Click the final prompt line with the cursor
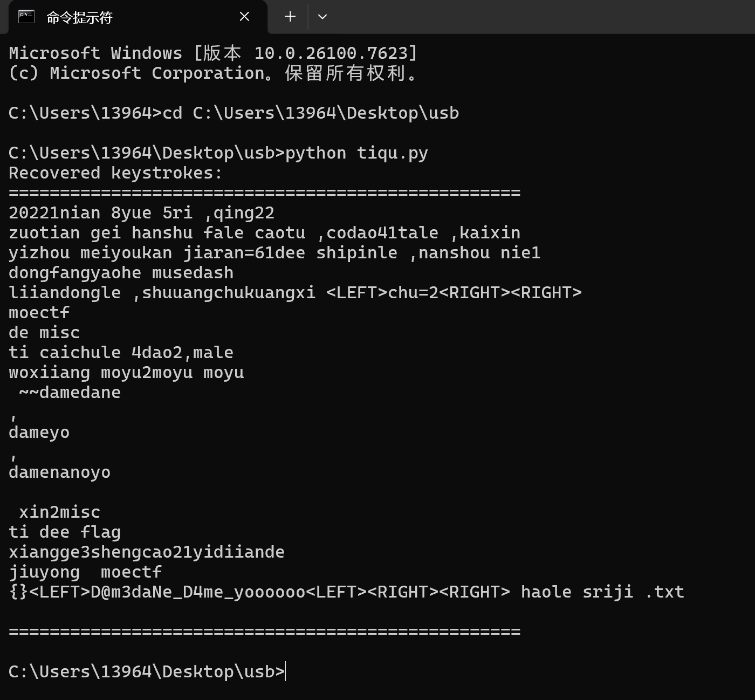 click(147, 671)
